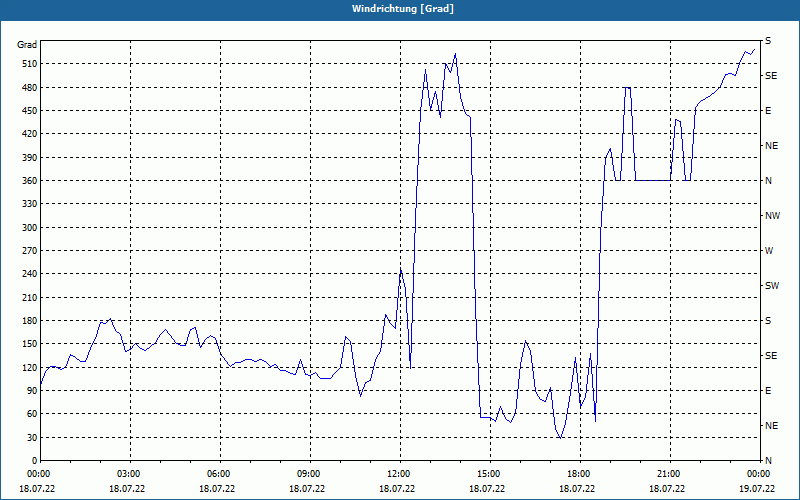Click the 210 degree axis label
Viewport: 800px width, 500px height.
click(x=30, y=297)
